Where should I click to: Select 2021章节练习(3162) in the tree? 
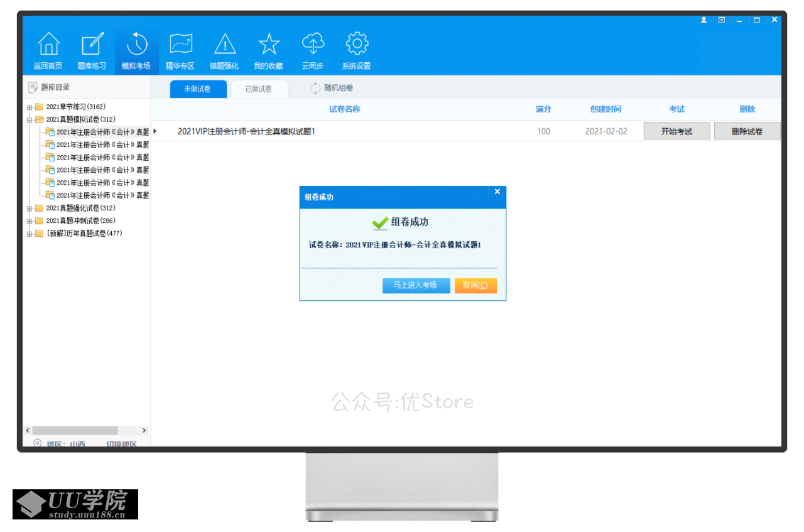coord(75,107)
